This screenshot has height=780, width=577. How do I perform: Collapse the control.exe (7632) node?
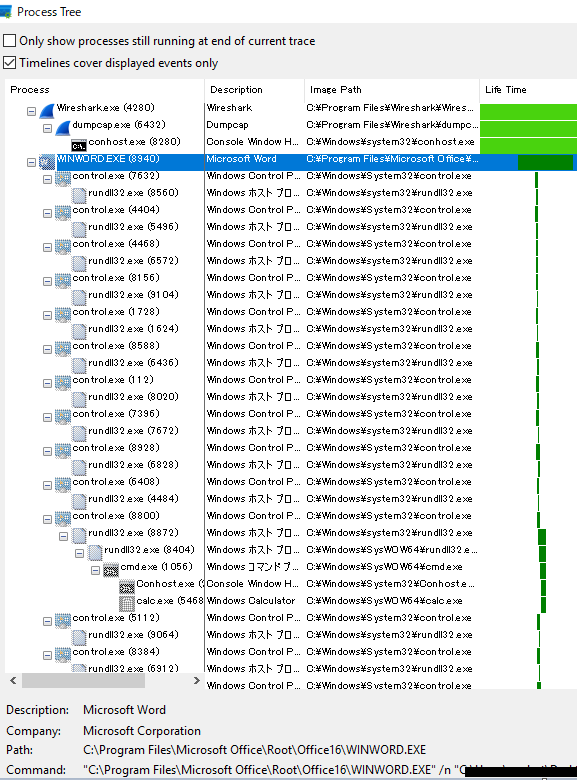click(x=47, y=180)
